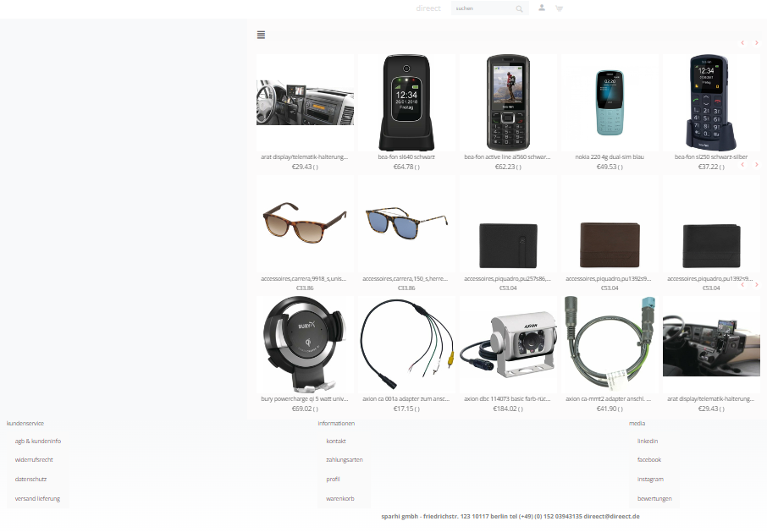Visit the linkedin media link
Screen dimensions: 767x532
click(x=648, y=442)
